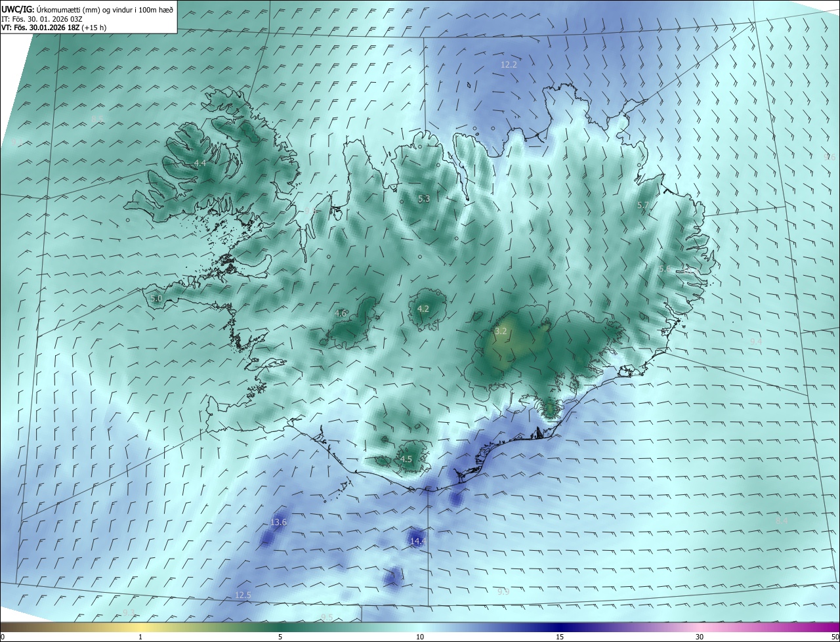Click the 5.7 value label in northeast Iceland
Screen dimensions: 840x642
643,205
